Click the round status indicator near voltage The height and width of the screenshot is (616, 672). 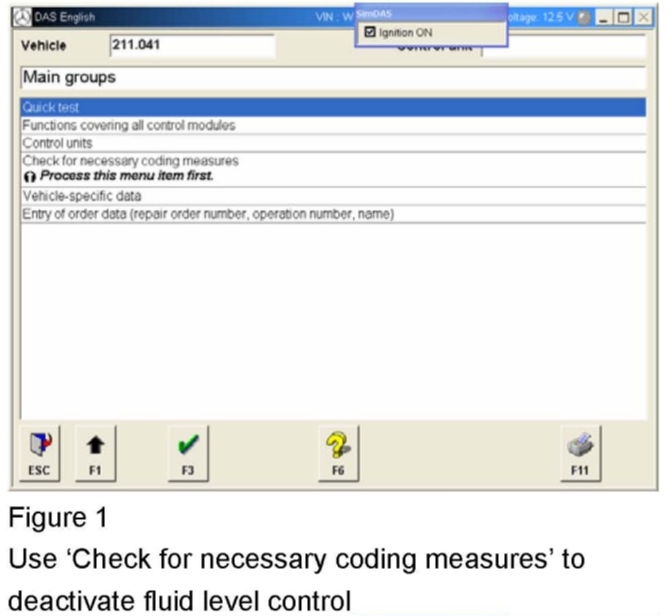(x=584, y=17)
